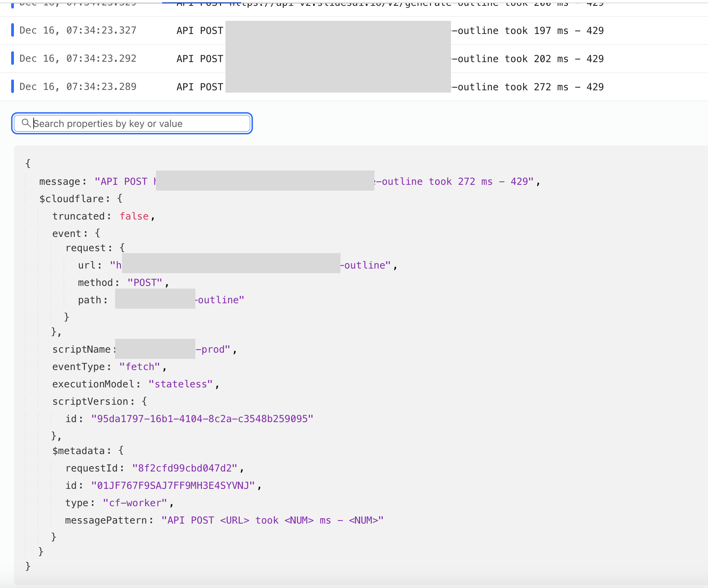The image size is (708, 588).
Task: Click the 'messagePattern' property key
Action: [106, 520]
